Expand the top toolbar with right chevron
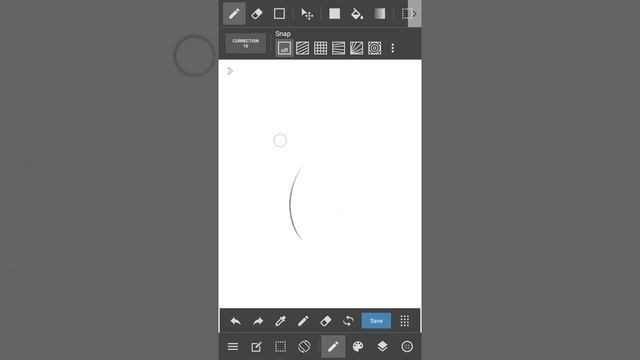Viewport: 640px width, 360px height. point(415,13)
